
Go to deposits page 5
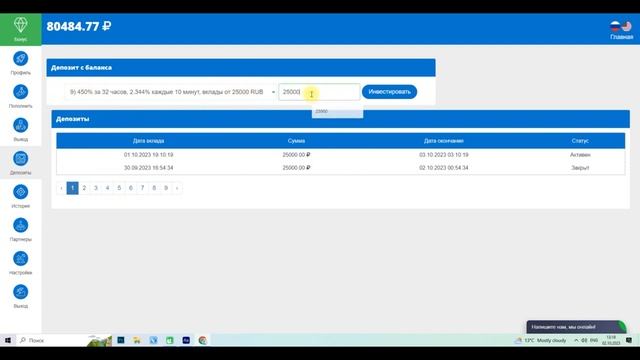(119, 188)
